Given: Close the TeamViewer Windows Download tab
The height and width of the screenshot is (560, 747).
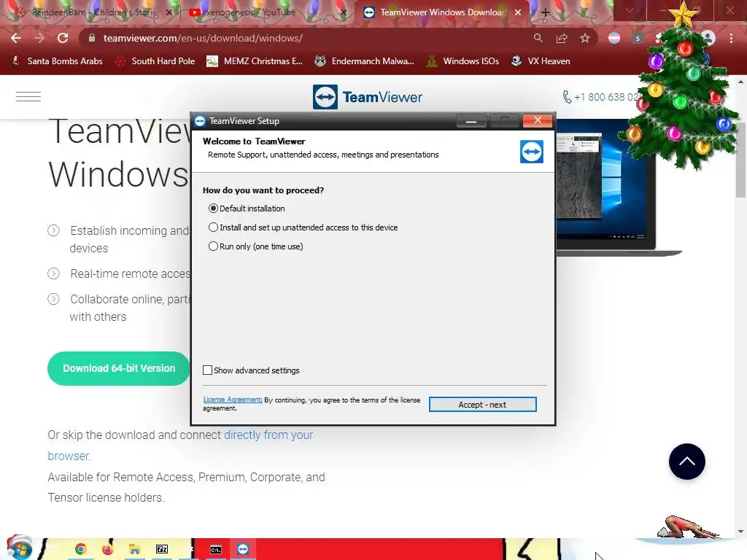Looking at the screenshot, I should (518, 12).
